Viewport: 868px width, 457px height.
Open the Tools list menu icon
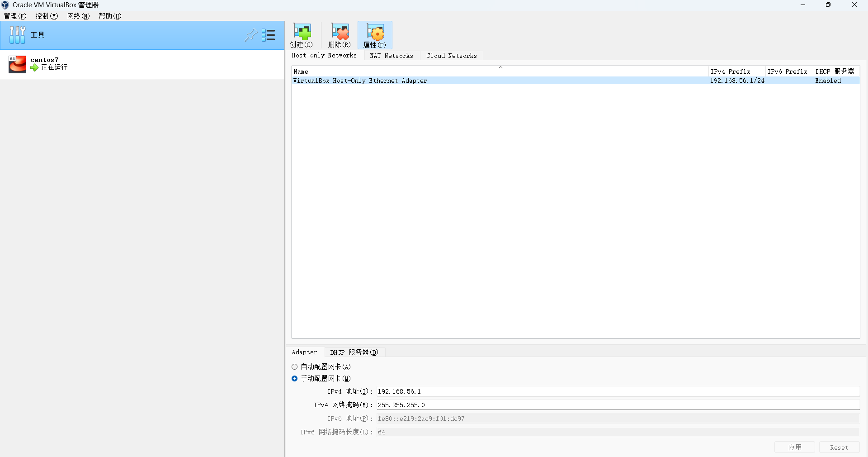tap(269, 35)
